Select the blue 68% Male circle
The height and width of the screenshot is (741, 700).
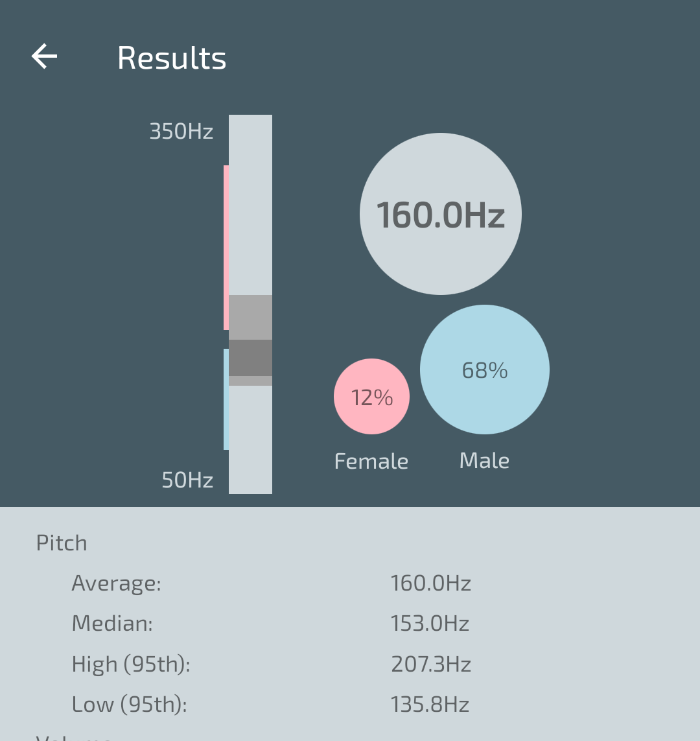485,370
